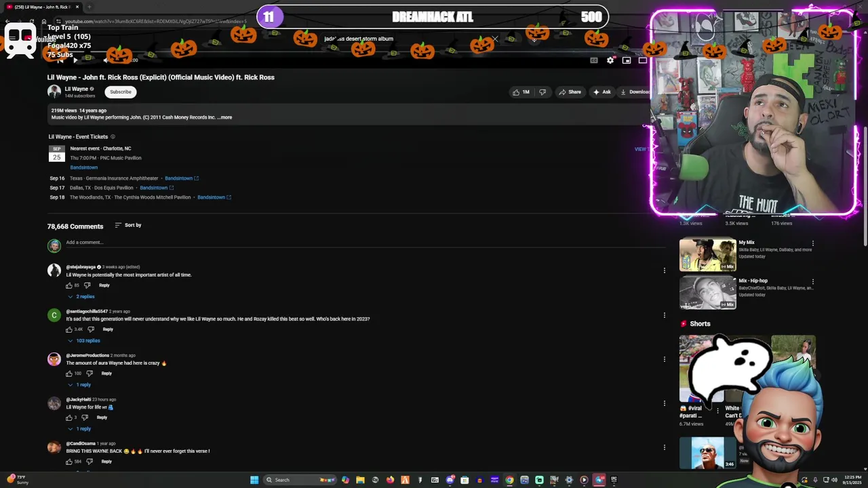
Task: Open the Sort by comments dropdown
Action: (x=128, y=225)
